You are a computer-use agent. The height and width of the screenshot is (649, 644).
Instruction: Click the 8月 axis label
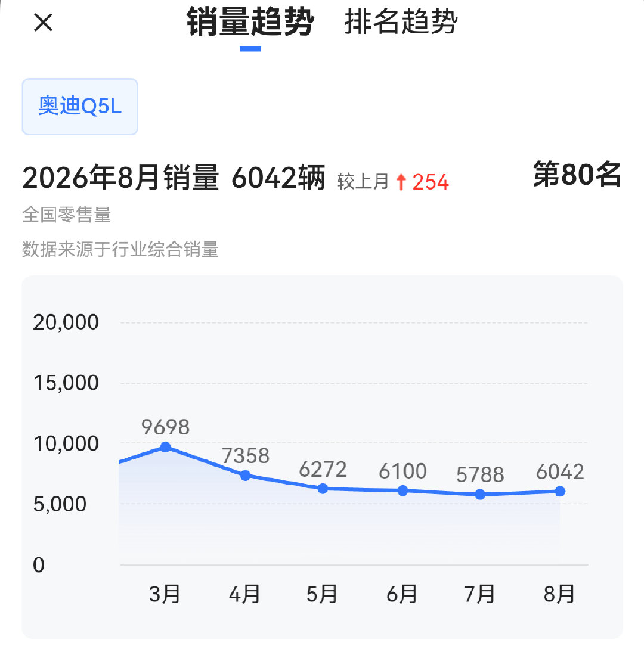559,594
